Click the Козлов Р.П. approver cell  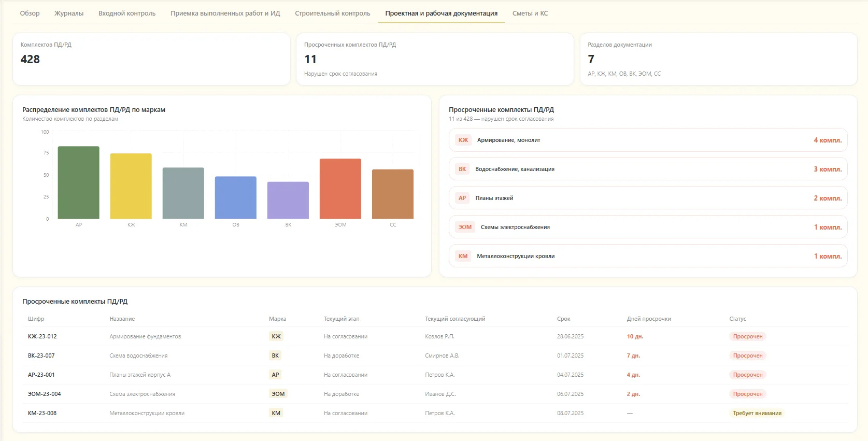coord(439,336)
